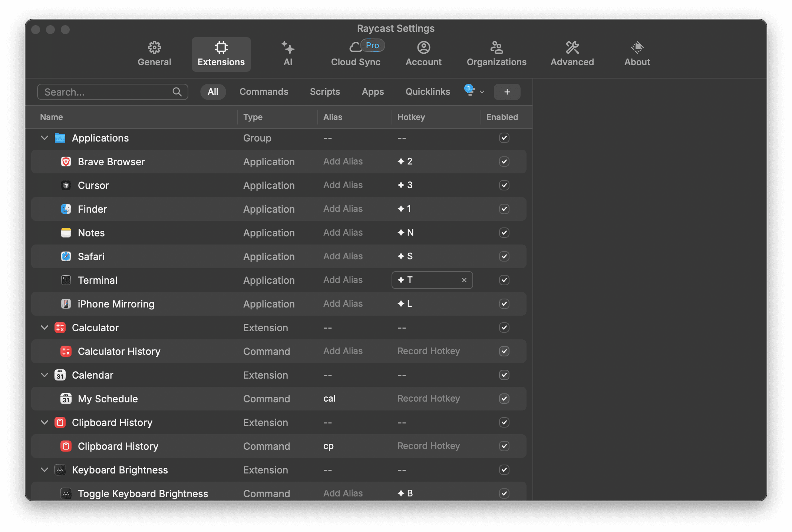Uncheck Enabled for Terminal
792x532 pixels.
click(x=504, y=280)
